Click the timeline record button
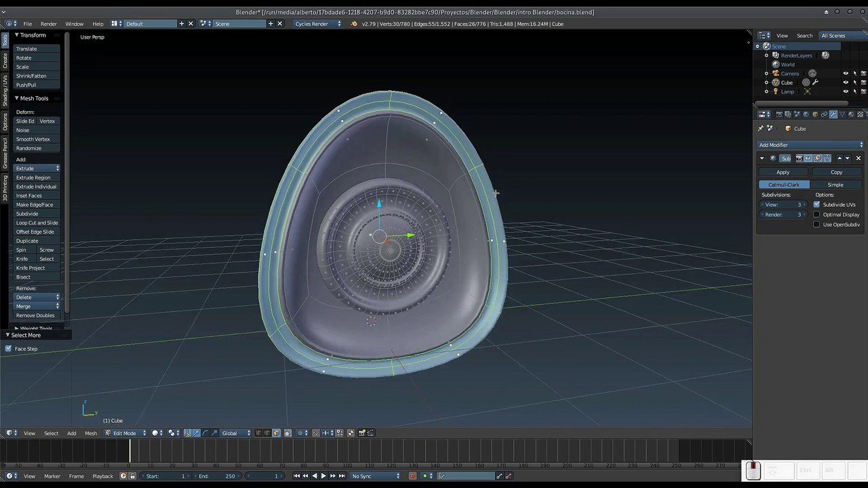 pos(412,476)
